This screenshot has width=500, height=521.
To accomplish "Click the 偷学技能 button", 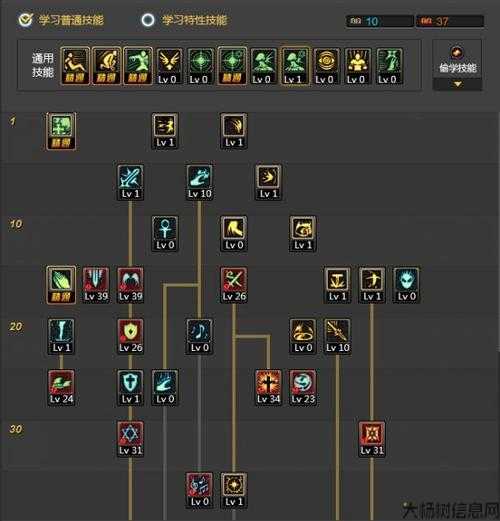I will point(457,60).
